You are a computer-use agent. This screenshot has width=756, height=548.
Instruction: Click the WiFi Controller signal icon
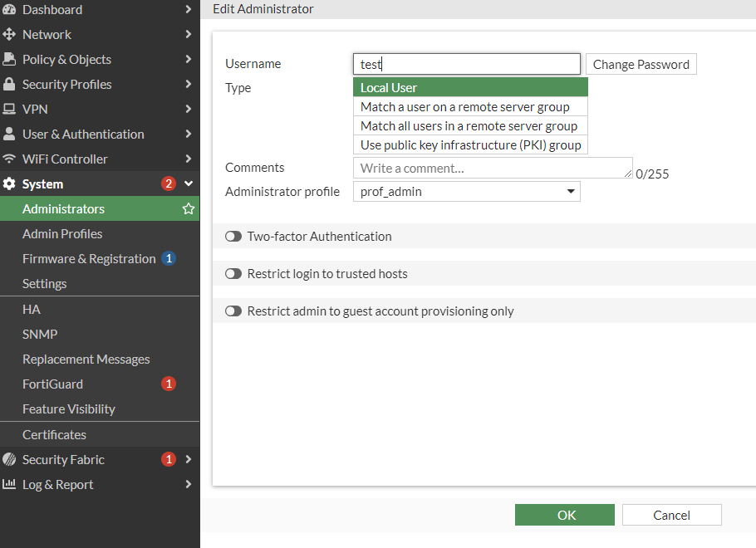point(9,159)
